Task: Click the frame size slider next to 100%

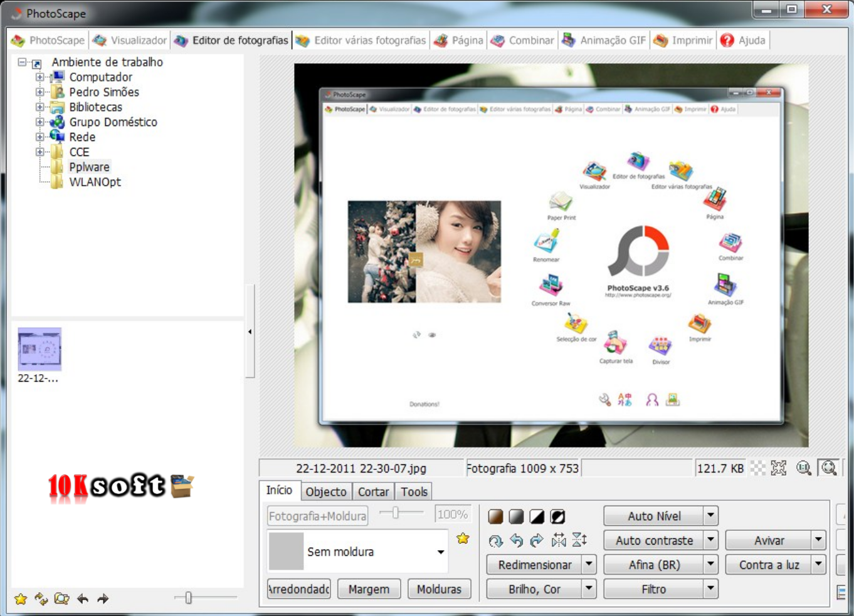Action: (x=401, y=513)
